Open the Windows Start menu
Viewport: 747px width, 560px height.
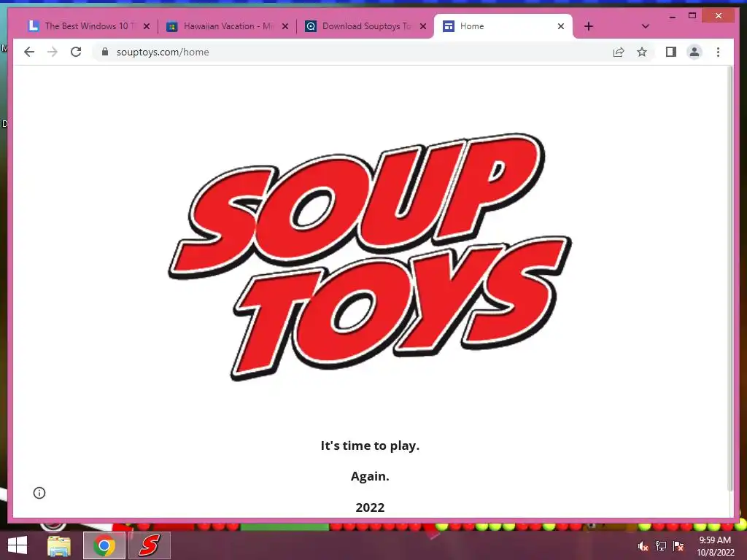click(x=18, y=545)
